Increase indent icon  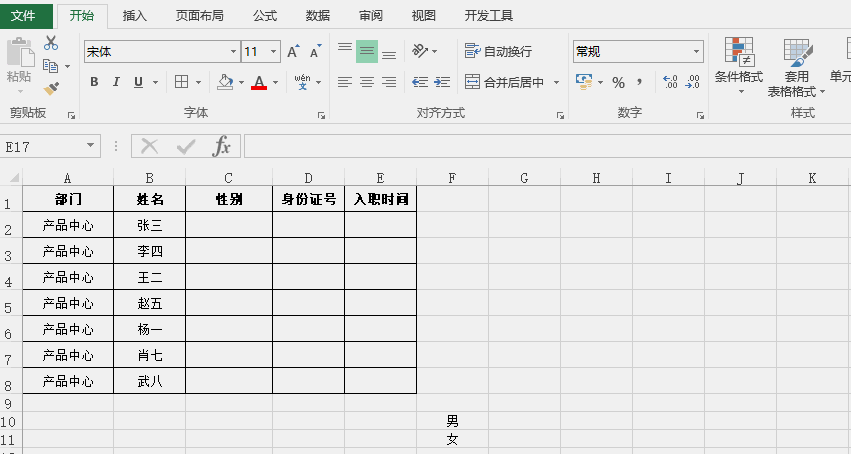tap(442, 82)
